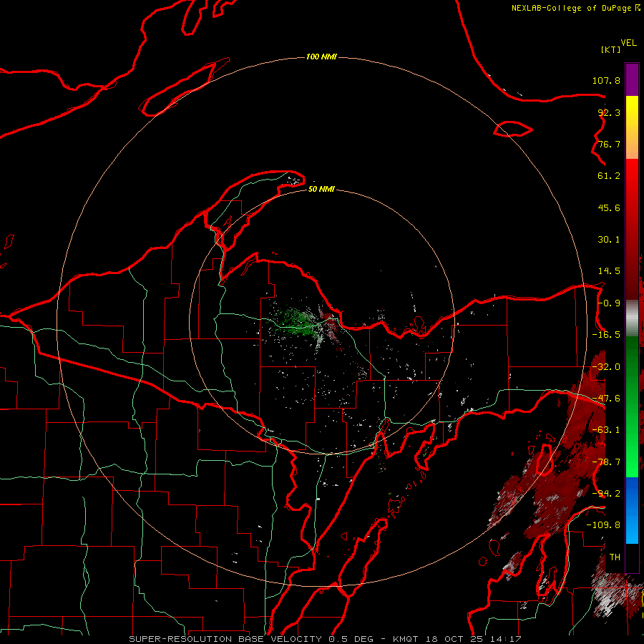The height and width of the screenshot is (644, 644).
Task: Click the -16.5 velocity scale value
Action: (x=606, y=335)
